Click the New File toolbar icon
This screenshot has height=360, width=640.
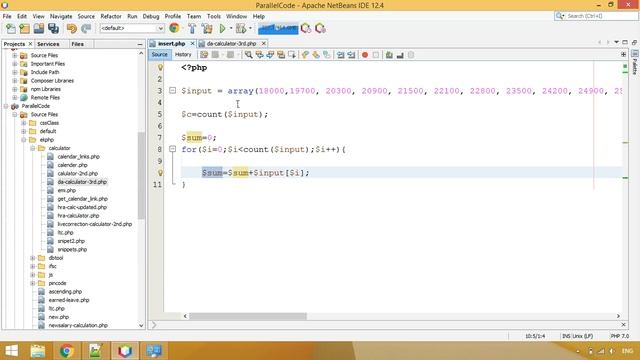pyautogui.click(x=11, y=29)
